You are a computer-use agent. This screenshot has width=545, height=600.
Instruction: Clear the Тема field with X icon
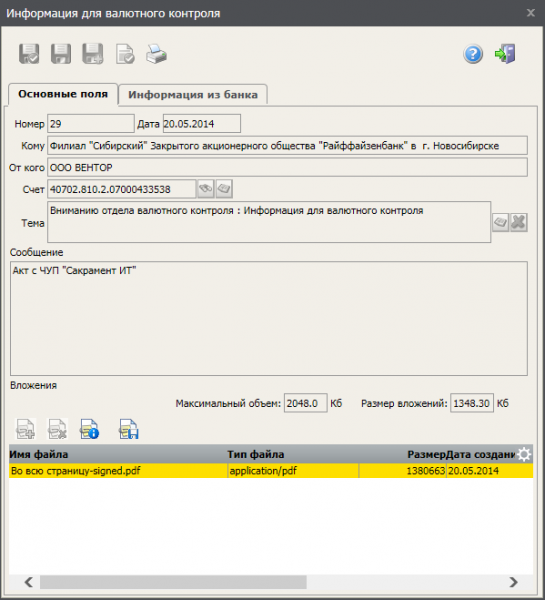tap(519, 222)
